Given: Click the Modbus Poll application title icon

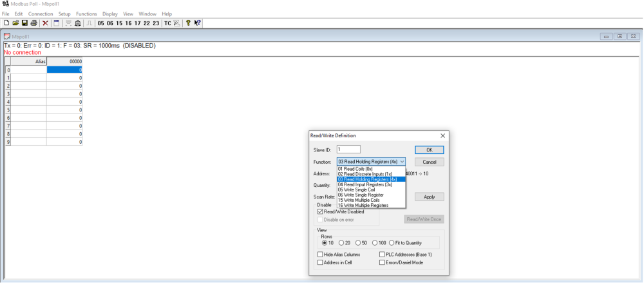Looking at the screenshot, I should click(x=5, y=4).
